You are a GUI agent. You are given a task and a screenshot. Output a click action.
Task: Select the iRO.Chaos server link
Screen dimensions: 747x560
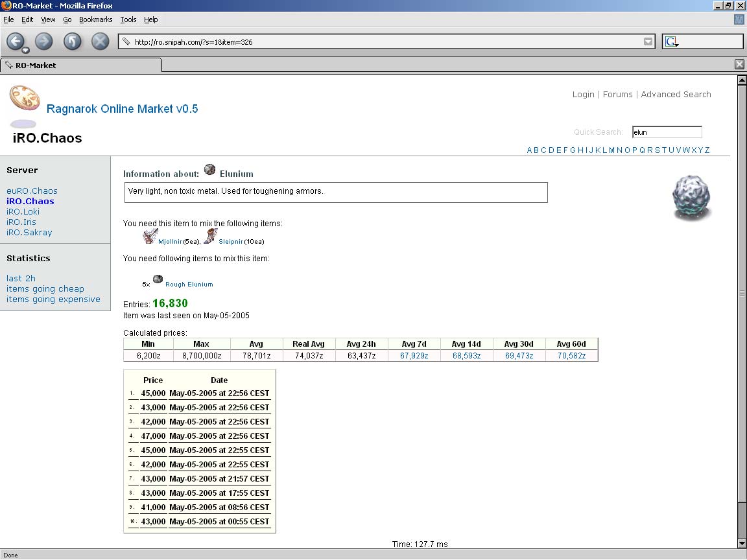[x=30, y=202]
